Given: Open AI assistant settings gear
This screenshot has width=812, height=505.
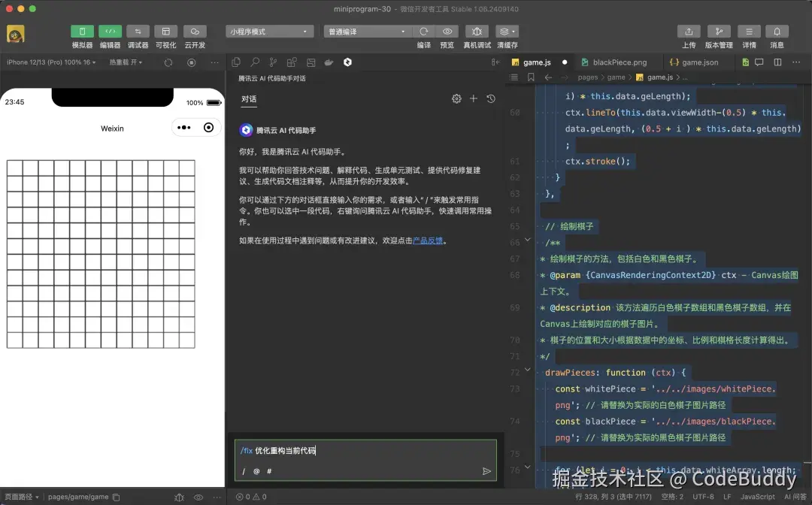Looking at the screenshot, I should (456, 98).
